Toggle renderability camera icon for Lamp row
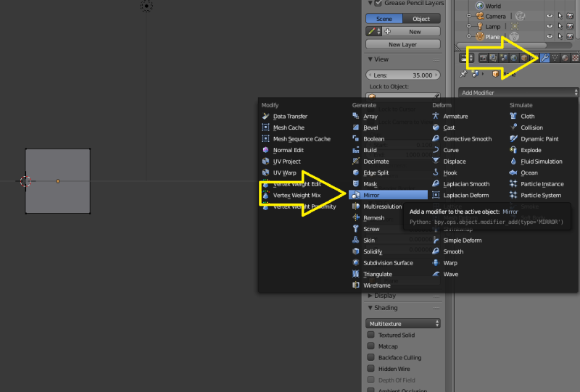580x392 pixels. (570, 26)
